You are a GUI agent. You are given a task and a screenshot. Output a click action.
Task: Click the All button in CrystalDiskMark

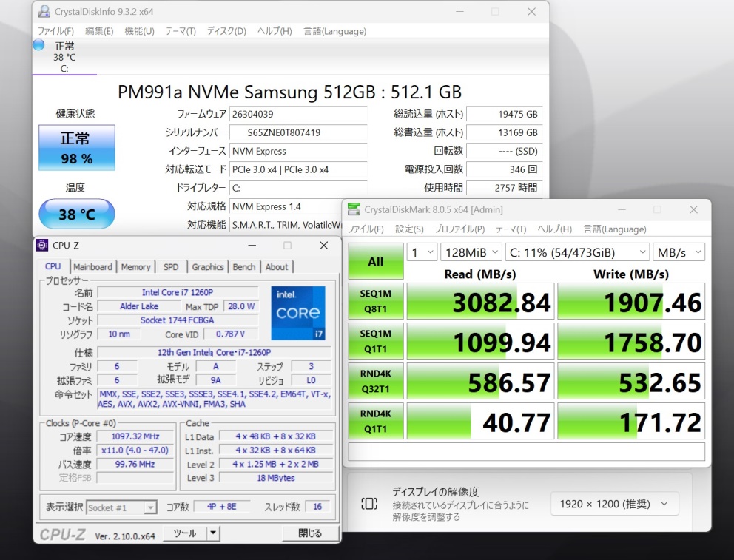pos(376,261)
